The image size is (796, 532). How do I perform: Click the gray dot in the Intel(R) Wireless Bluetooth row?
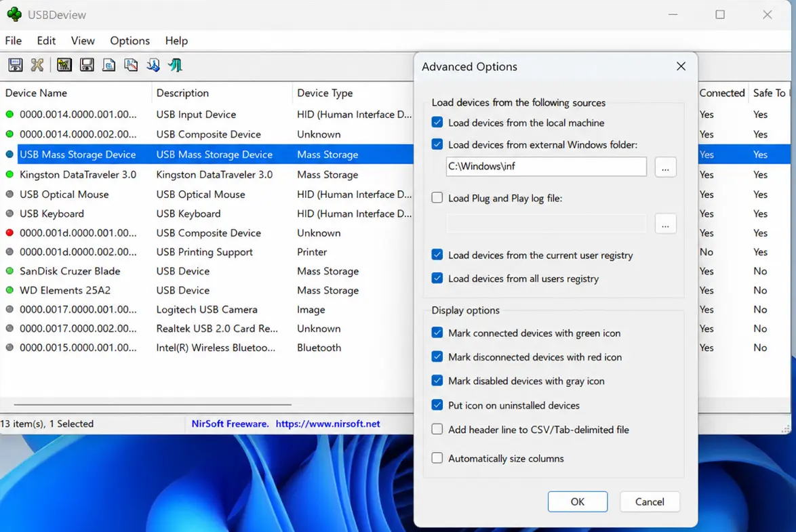click(9, 348)
